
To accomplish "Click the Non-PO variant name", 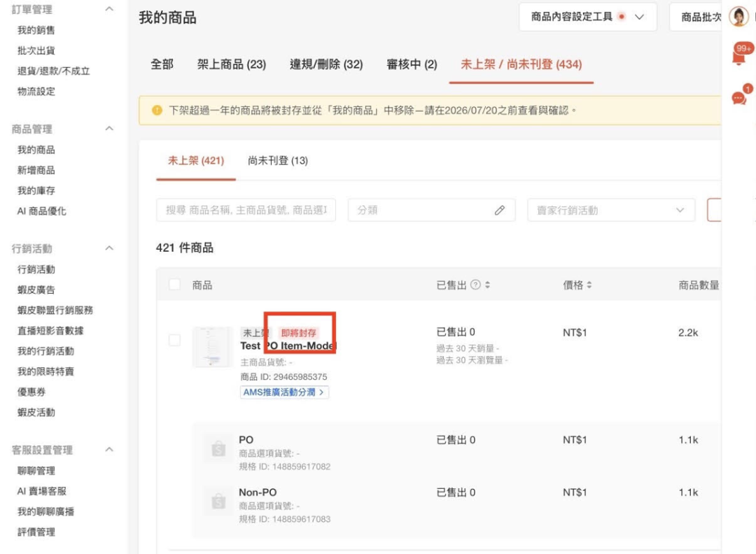I will point(258,492).
